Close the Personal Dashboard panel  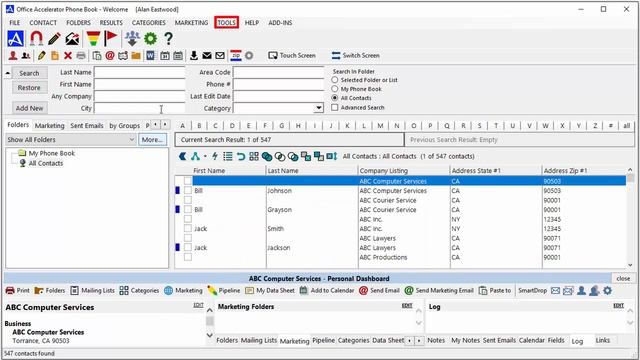click(x=623, y=278)
